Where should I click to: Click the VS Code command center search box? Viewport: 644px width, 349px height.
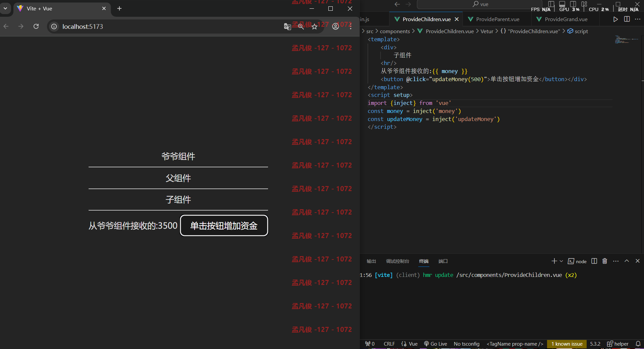click(480, 4)
